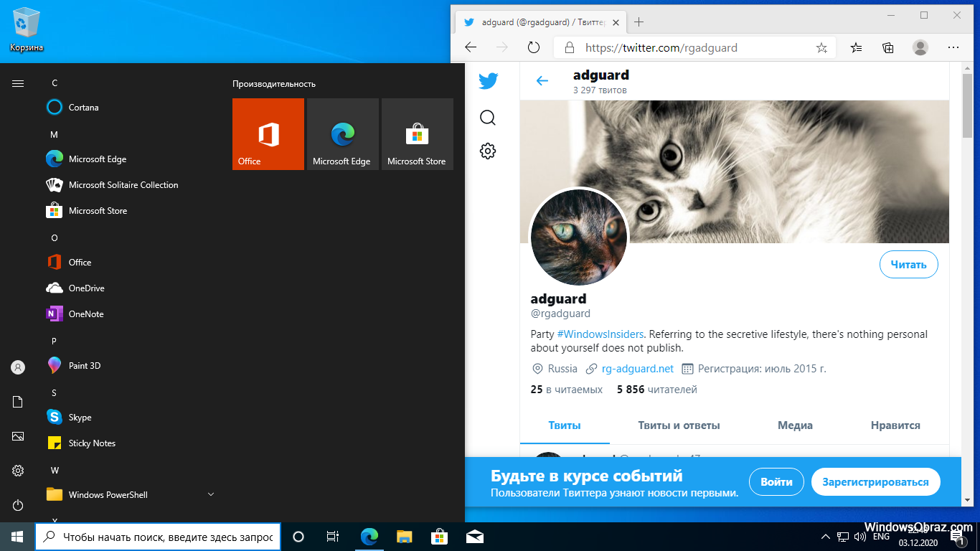Click the back arrow beside adguard header
The width and height of the screenshot is (980, 551).
tap(542, 81)
